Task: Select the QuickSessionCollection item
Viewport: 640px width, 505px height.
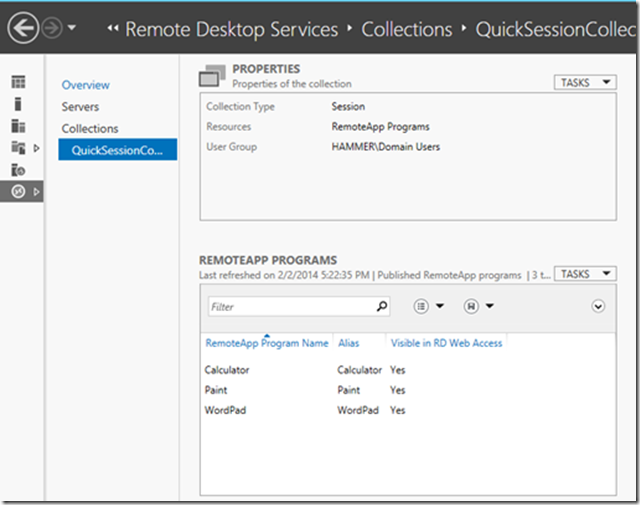Action: pos(117,150)
